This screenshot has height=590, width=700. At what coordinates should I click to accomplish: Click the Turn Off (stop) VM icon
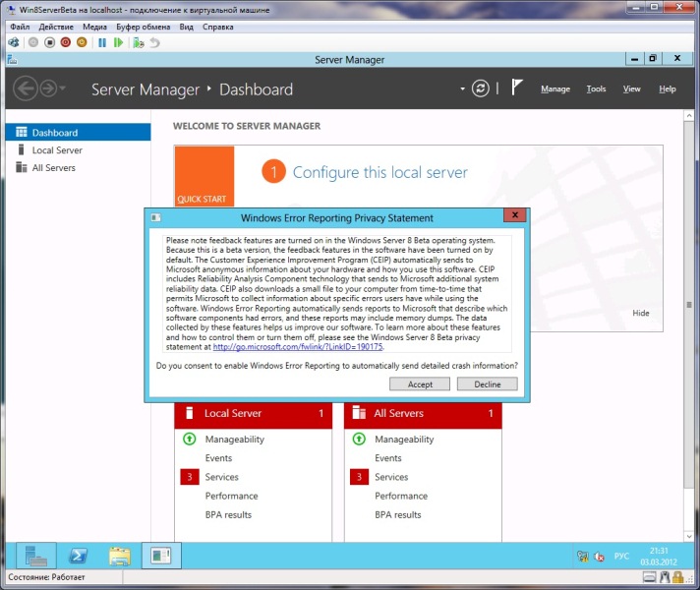[x=48, y=43]
